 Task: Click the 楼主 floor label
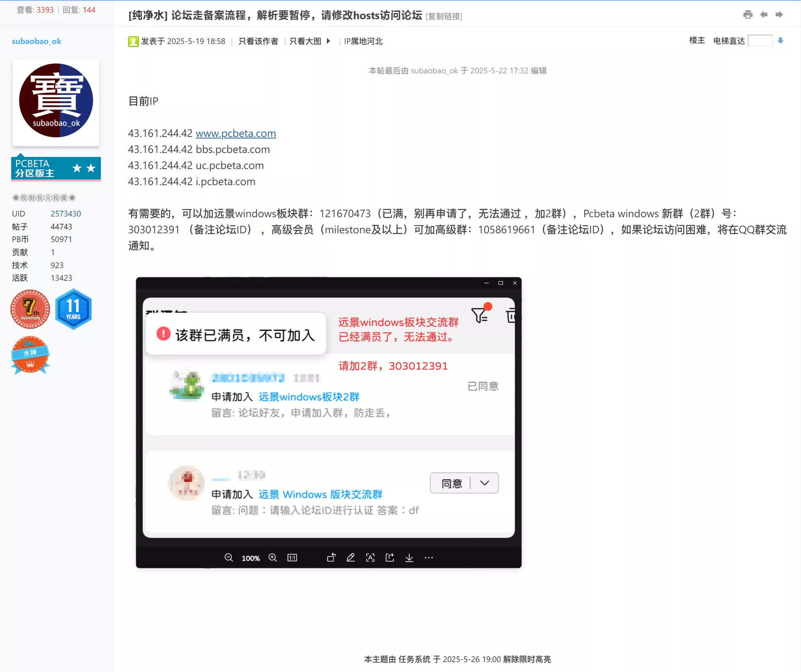(697, 41)
